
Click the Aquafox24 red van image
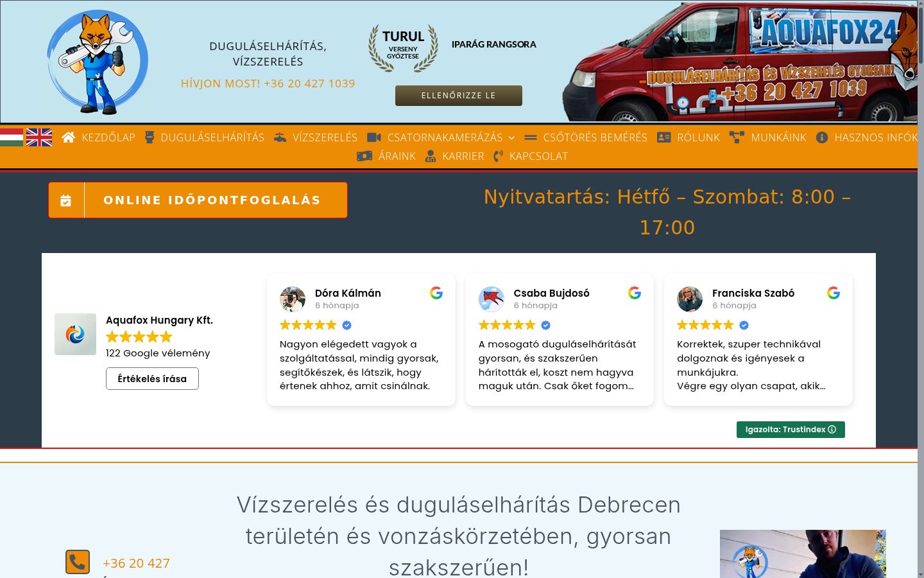(740, 62)
